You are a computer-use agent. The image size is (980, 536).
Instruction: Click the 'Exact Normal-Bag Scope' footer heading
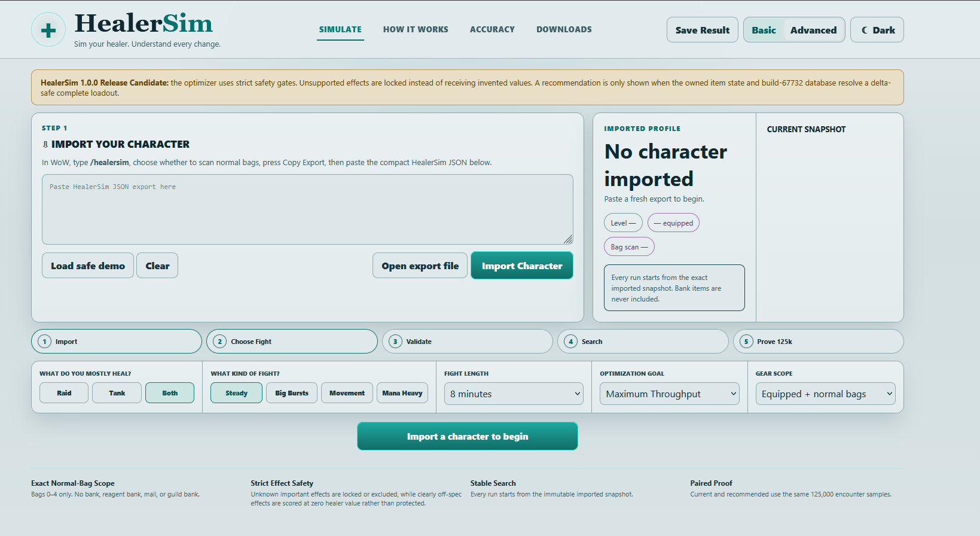[73, 483]
